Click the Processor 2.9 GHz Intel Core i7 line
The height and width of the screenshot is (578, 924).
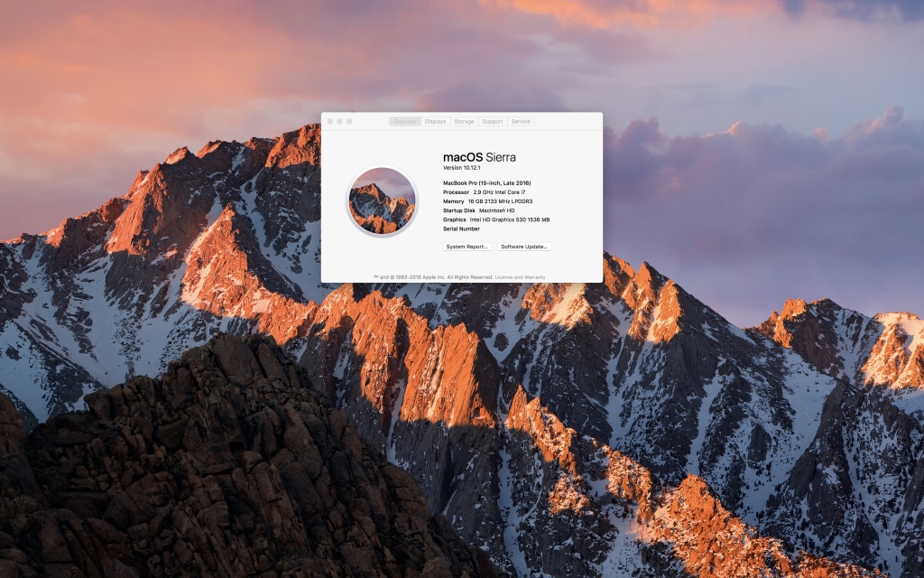[x=485, y=192]
